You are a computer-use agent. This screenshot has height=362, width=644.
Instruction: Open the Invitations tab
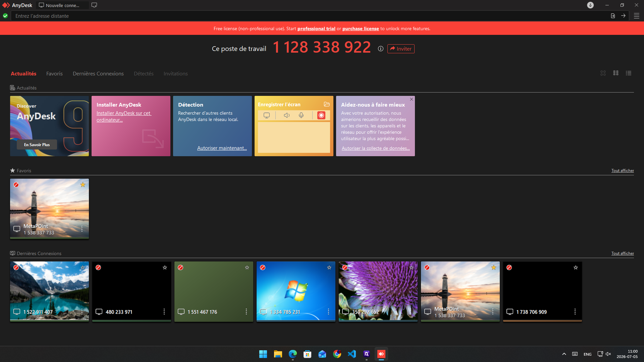(175, 73)
